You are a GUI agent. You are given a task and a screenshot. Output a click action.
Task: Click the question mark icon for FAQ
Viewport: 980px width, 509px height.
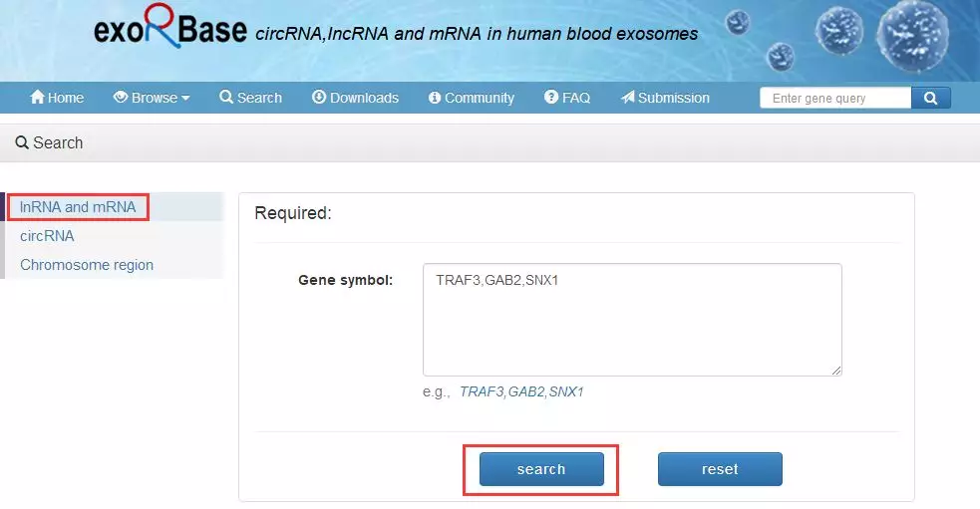pos(551,98)
